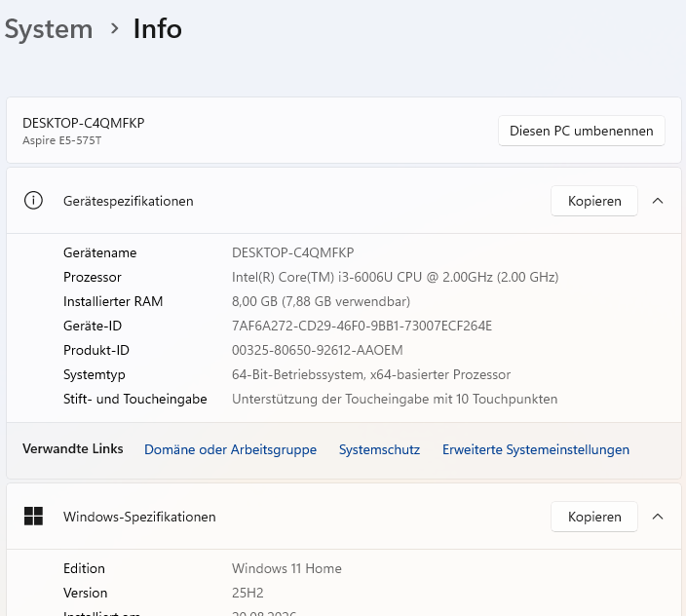Click model name Aspire E5-575T

pyautogui.click(x=61, y=140)
